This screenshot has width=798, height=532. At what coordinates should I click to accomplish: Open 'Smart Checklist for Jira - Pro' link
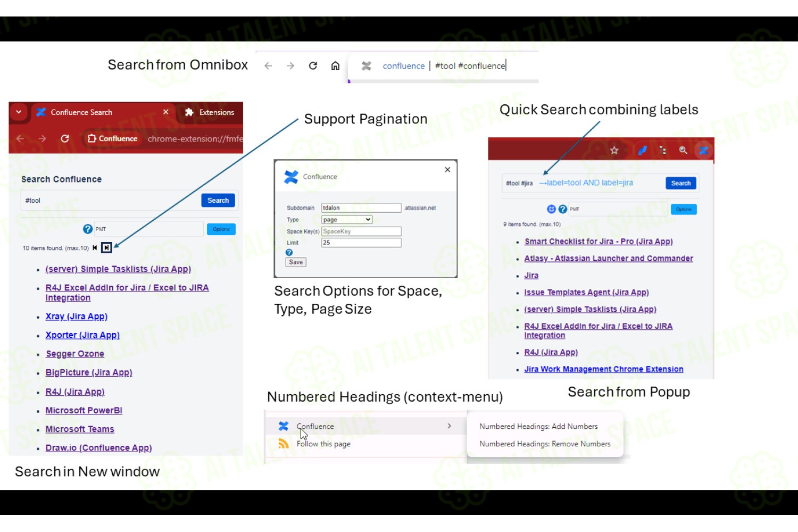598,242
